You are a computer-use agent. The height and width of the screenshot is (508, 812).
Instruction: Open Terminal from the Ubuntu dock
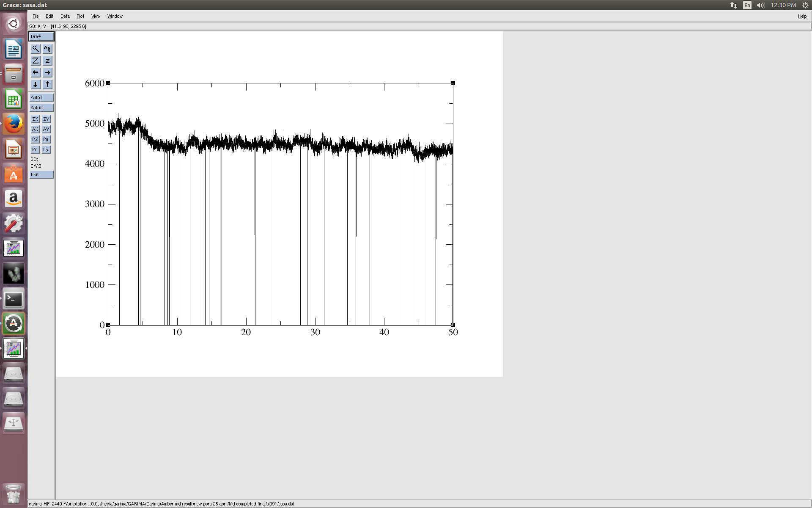(x=14, y=299)
